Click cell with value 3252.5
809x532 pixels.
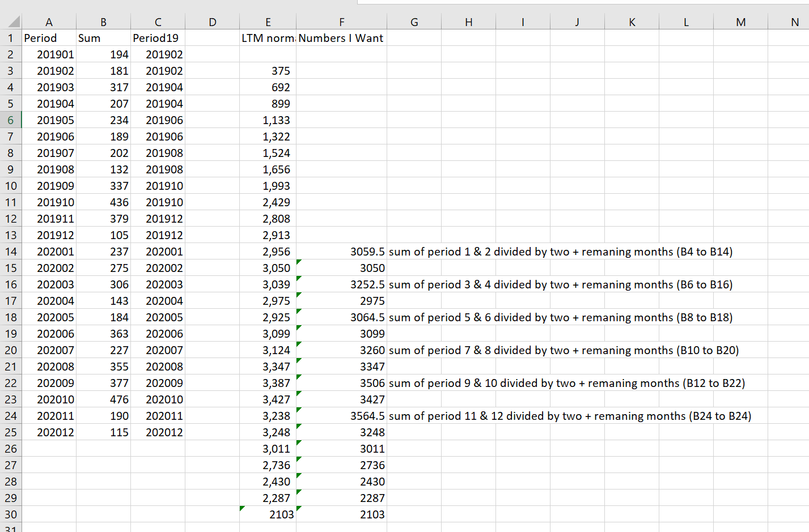[x=342, y=284]
